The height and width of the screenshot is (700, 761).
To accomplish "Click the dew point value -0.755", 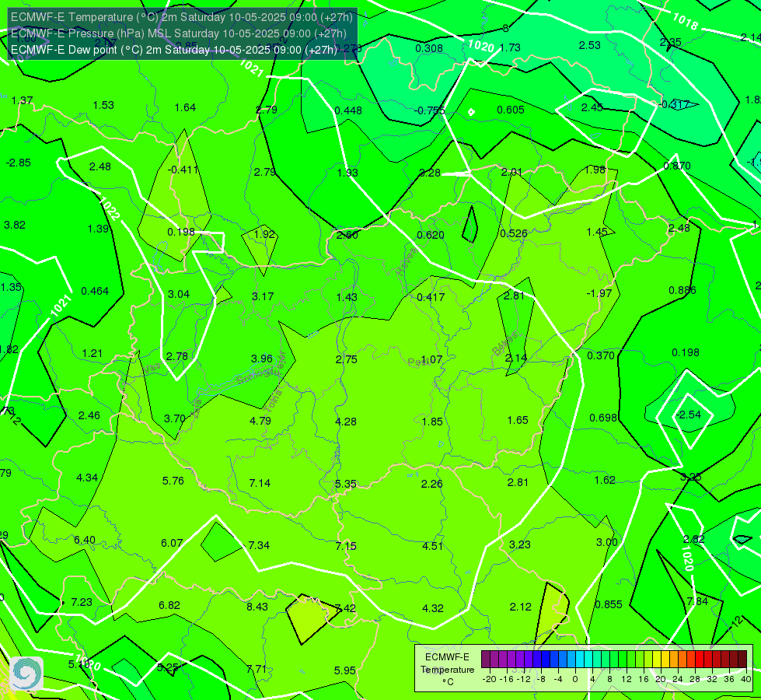I will [x=429, y=110].
